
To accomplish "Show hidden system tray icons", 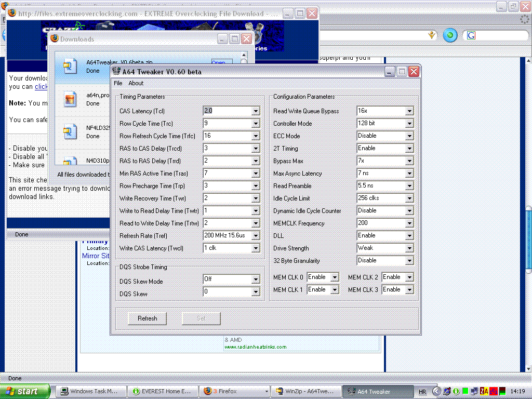I will [437, 391].
